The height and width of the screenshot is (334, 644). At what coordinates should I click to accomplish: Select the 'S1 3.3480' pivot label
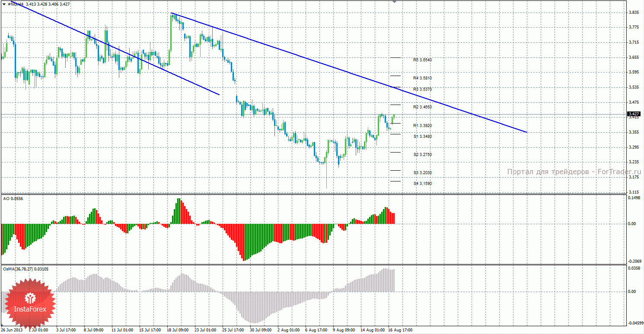[422, 136]
